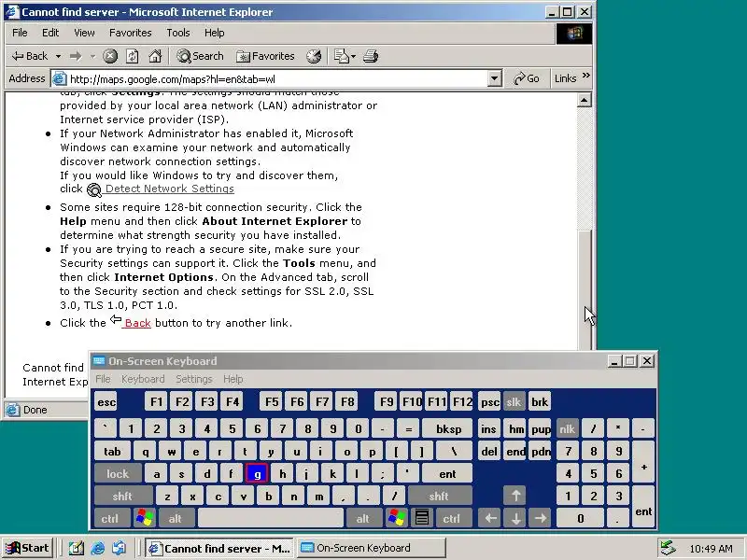The image size is (747, 560).
Task: Click the vertical scrollbar thumb in IE
Action: pos(585,288)
